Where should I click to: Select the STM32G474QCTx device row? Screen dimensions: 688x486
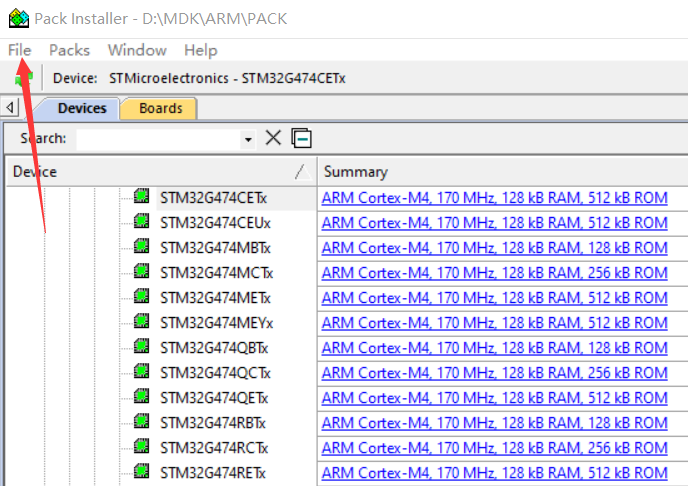coord(215,373)
